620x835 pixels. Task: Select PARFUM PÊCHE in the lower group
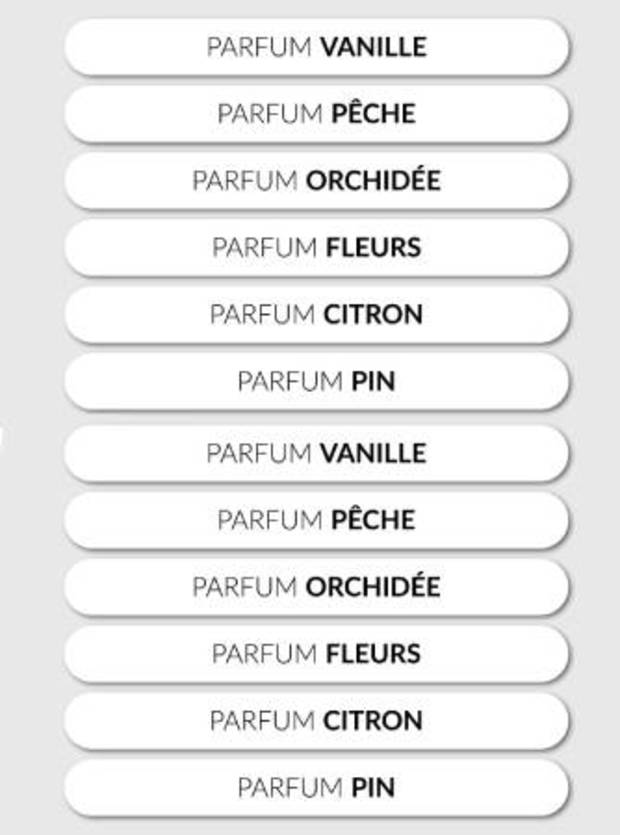click(316, 520)
